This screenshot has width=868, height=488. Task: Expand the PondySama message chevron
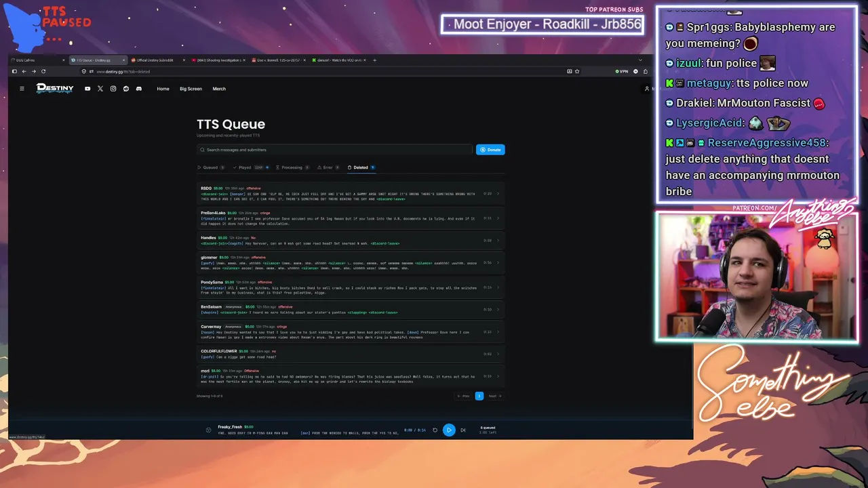(x=498, y=287)
